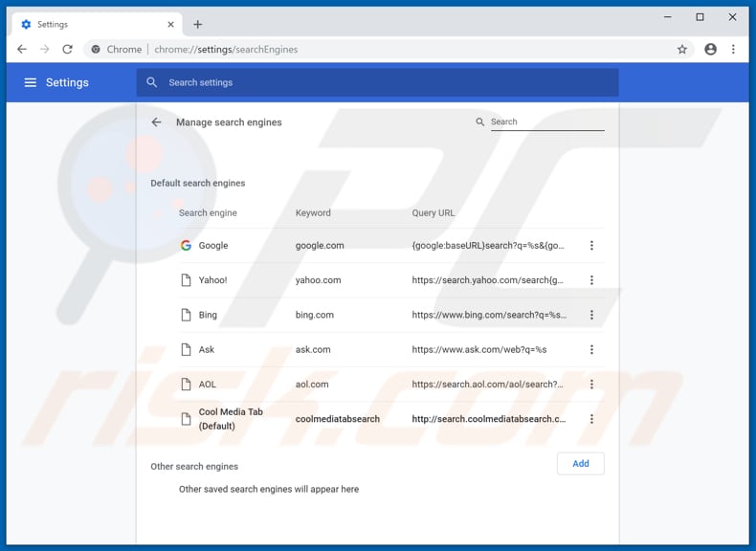Click the Keyword column header
756x551 pixels.
click(x=313, y=212)
